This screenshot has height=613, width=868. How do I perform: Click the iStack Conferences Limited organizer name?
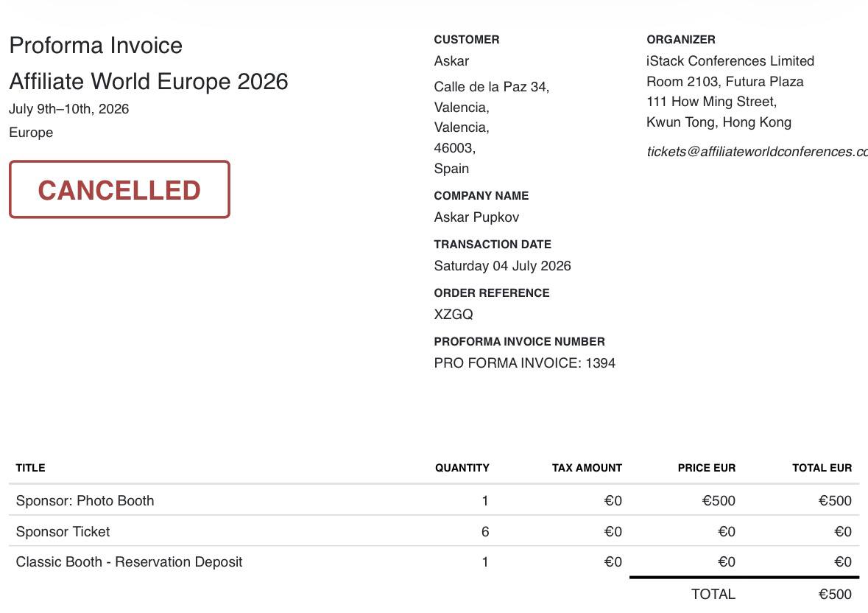click(730, 61)
